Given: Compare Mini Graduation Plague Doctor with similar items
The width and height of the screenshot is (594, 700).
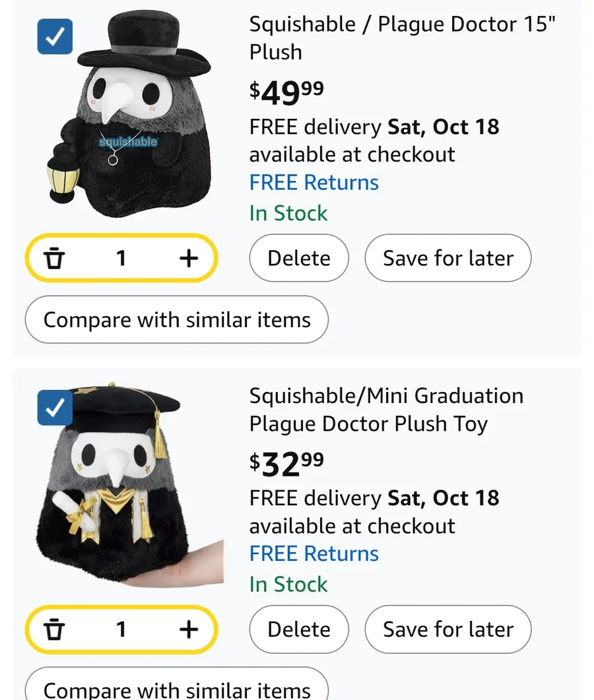Looking at the screenshot, I should 176,689.
